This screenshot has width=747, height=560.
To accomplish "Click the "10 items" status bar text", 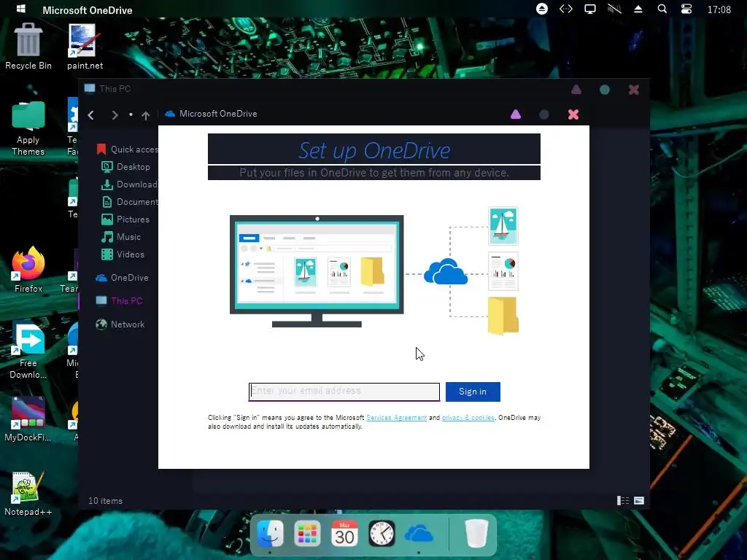I will click(105, 501).
